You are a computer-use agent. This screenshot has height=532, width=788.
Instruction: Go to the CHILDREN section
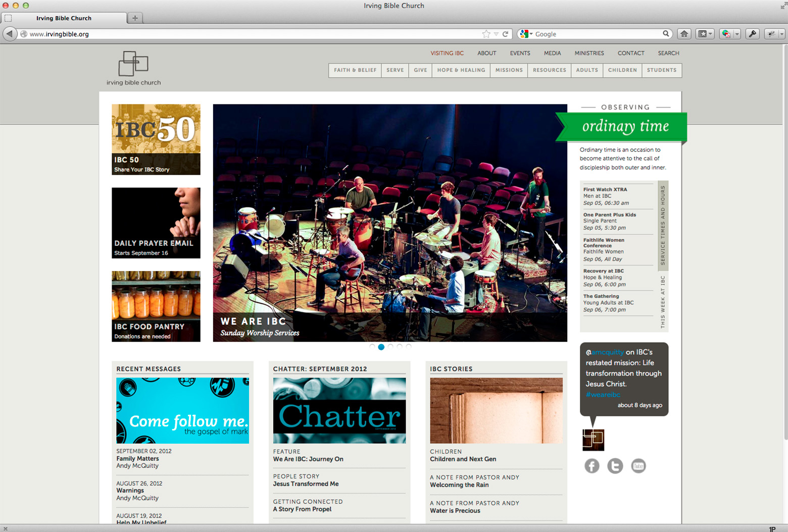(x=622, y=70)
